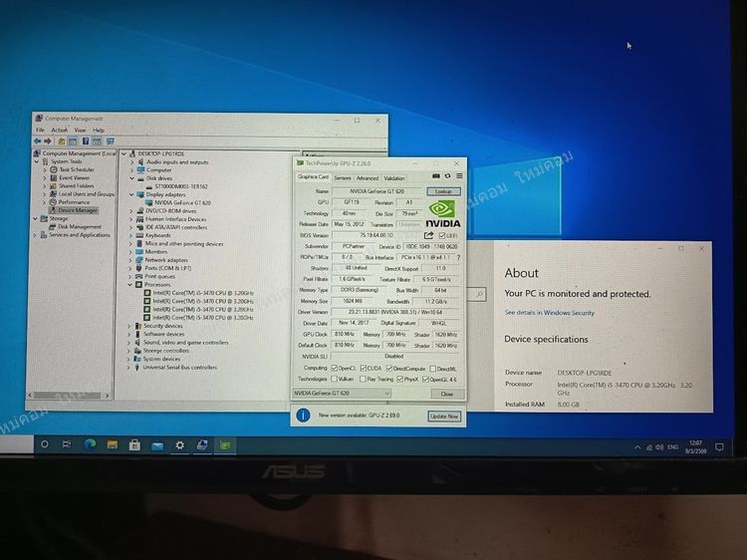Expand Universal Serial Bus controllers node
Viewport: 747px width, 560px height.
128,368
